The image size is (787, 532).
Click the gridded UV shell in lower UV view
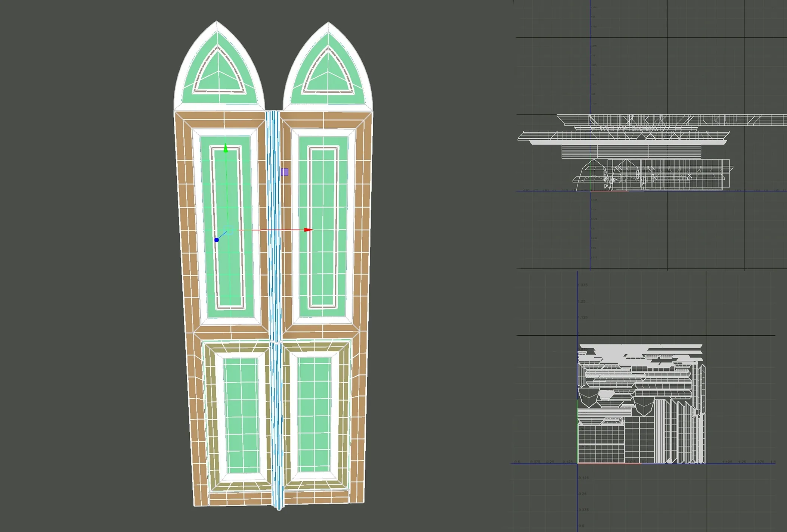coord(601,444)
